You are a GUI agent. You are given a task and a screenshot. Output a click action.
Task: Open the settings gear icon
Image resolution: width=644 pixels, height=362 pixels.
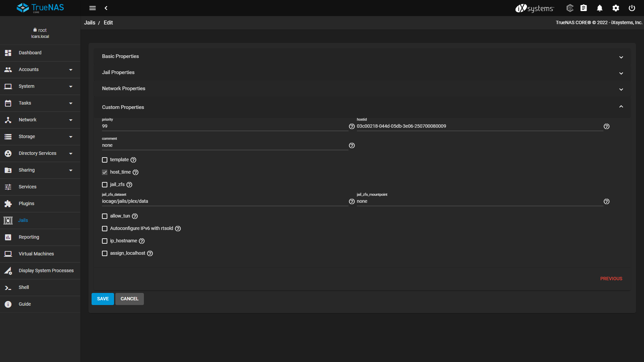[615, 8]
